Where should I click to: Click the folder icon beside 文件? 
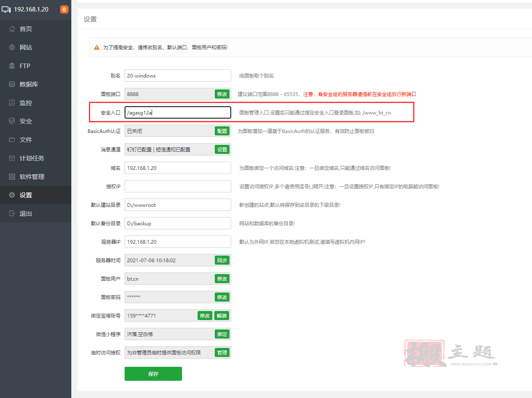12,140
